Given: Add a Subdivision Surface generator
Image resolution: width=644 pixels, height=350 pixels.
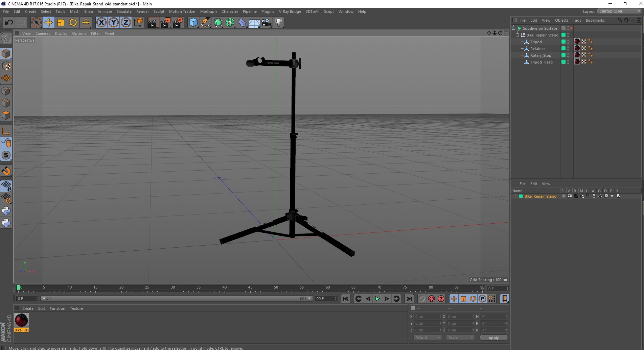Looking at the screenshot, I should click(x=218, y=23).
